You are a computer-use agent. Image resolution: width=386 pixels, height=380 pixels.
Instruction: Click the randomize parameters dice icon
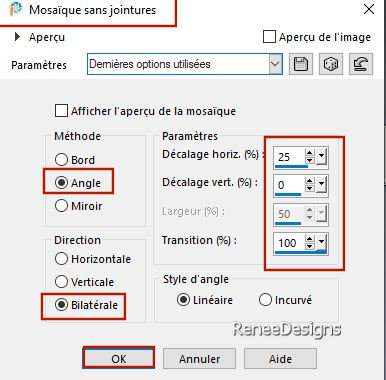click(x=331, y=63)
